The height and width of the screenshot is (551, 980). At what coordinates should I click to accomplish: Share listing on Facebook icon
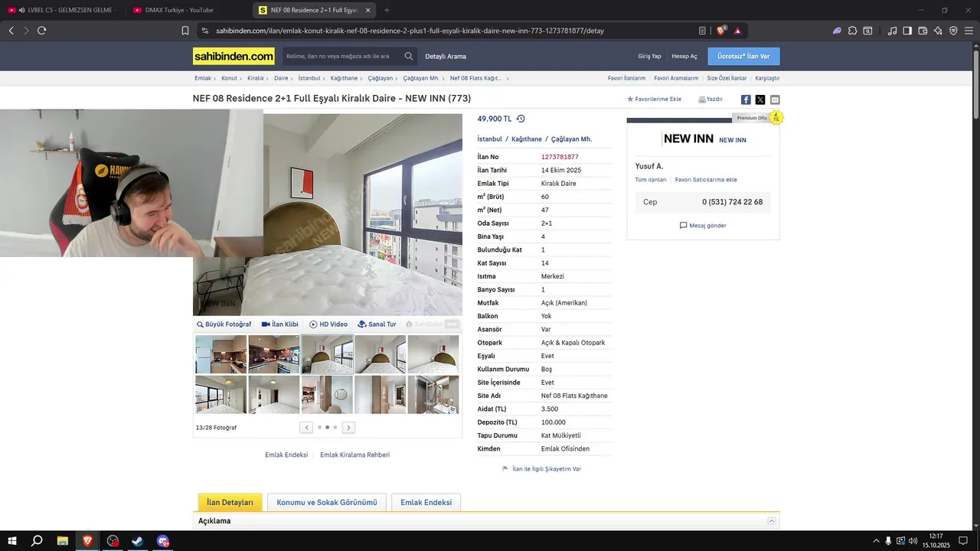(x=746, y=99)
